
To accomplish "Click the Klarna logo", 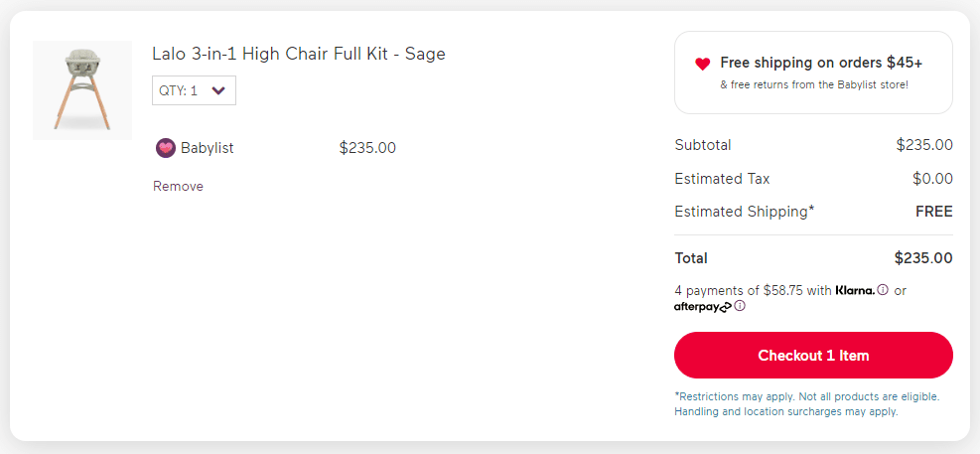I will (855, 291).
